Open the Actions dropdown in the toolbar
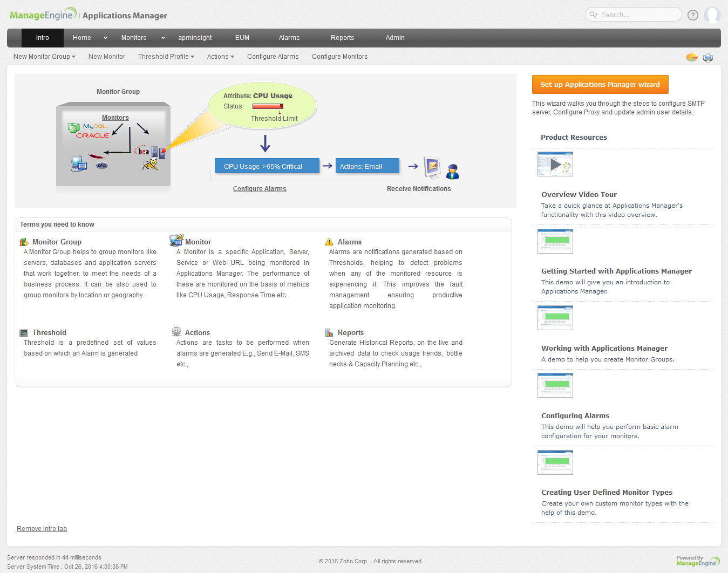Screen dimensions: 728x573 pos(220,57)
